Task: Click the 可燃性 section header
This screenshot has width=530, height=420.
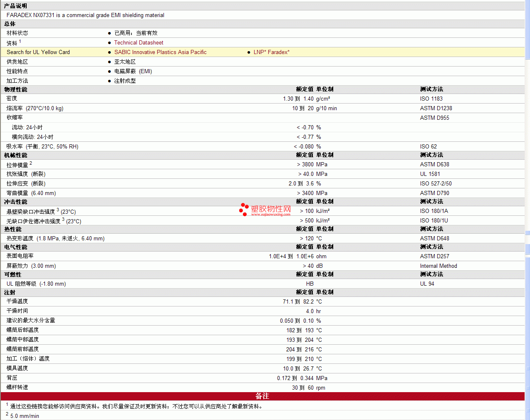Action: click(x=13, y=274)
